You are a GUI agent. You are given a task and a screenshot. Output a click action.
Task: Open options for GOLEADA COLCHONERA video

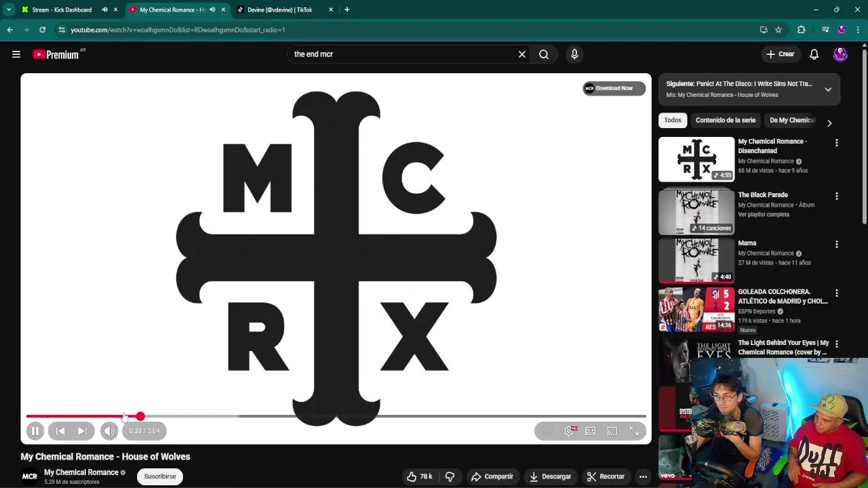click(x=837, y=293)
